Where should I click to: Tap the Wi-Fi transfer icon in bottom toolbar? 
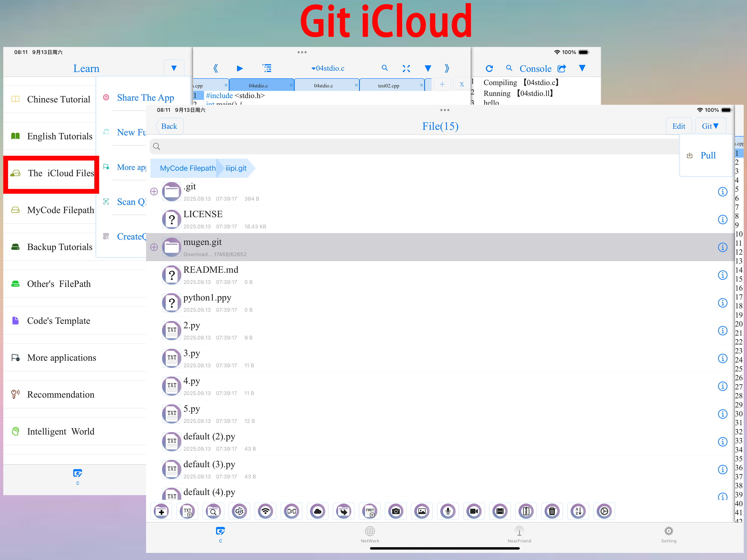point(265,511)
